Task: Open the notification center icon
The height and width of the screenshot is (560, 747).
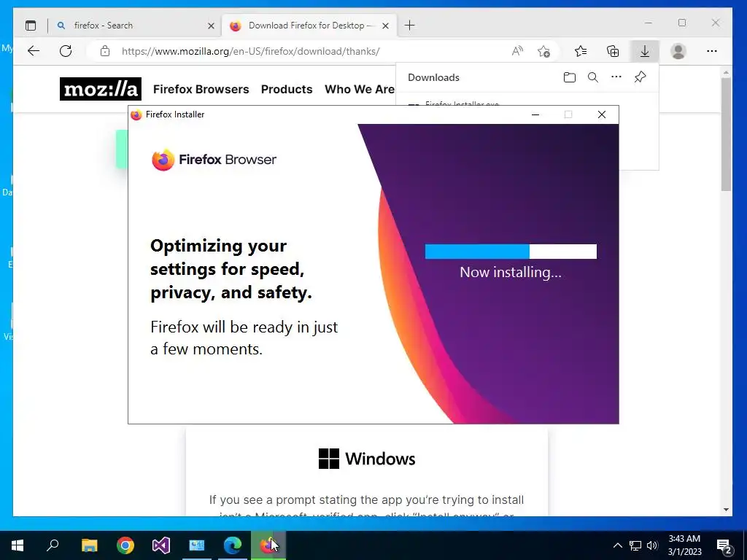Action: click(x=724, y=545)
